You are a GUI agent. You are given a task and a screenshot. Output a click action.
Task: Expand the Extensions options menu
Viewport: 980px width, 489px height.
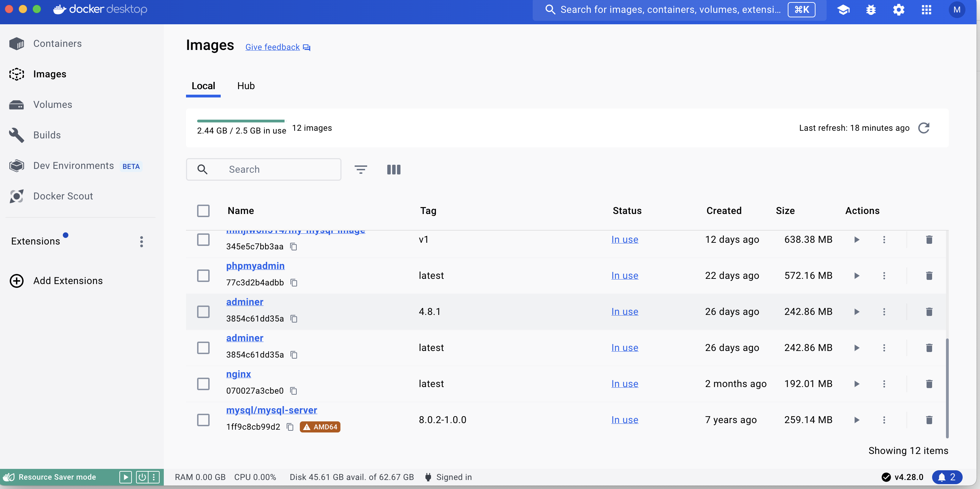point(141,241)
